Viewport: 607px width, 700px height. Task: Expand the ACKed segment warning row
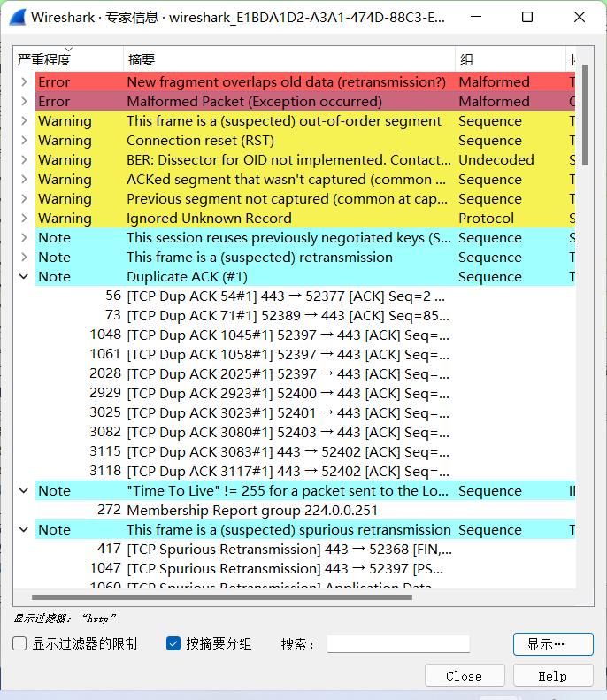24,180
